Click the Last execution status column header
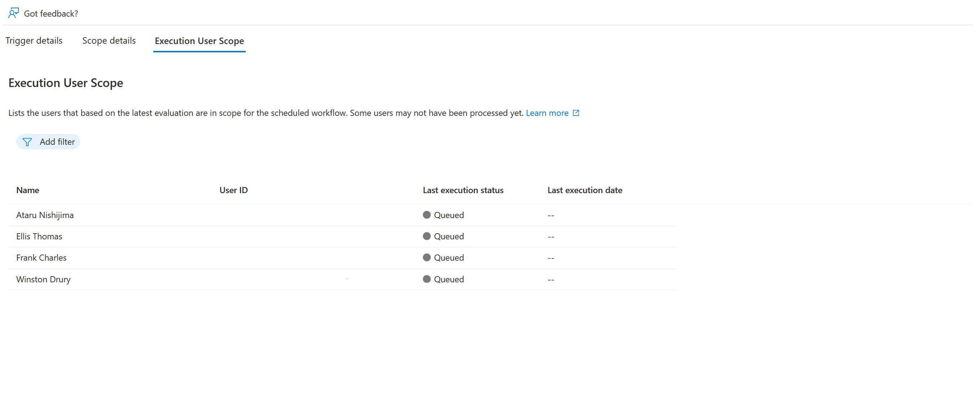Image resolution: width=980 pixels, height=400 pixels. point(463,190)
